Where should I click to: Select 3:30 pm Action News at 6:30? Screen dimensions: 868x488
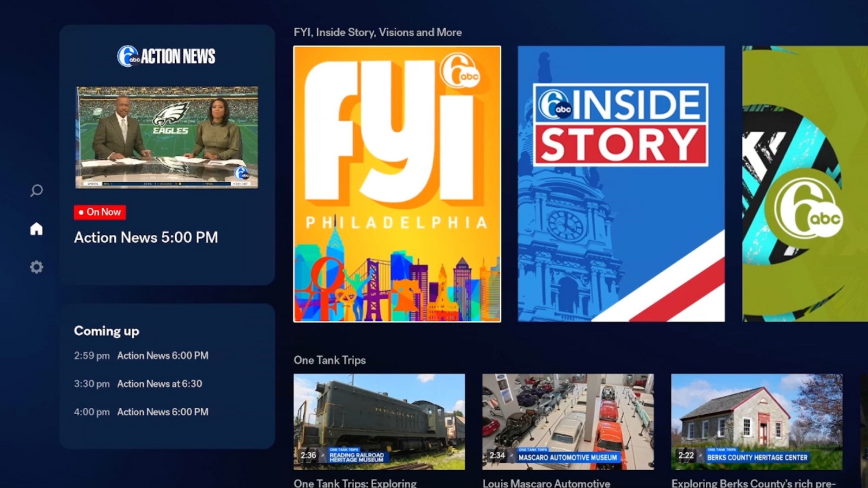(138, 384)
